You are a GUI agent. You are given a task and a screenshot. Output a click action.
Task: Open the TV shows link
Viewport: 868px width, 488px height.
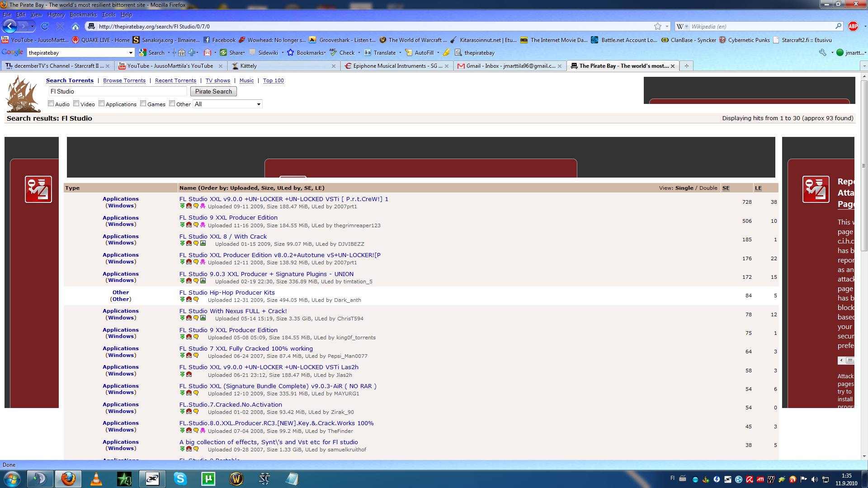click(218, 80)
